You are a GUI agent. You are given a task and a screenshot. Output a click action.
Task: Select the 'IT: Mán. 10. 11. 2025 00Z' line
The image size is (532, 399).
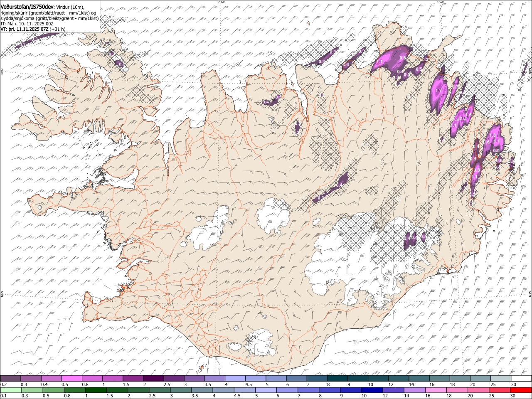27,24
